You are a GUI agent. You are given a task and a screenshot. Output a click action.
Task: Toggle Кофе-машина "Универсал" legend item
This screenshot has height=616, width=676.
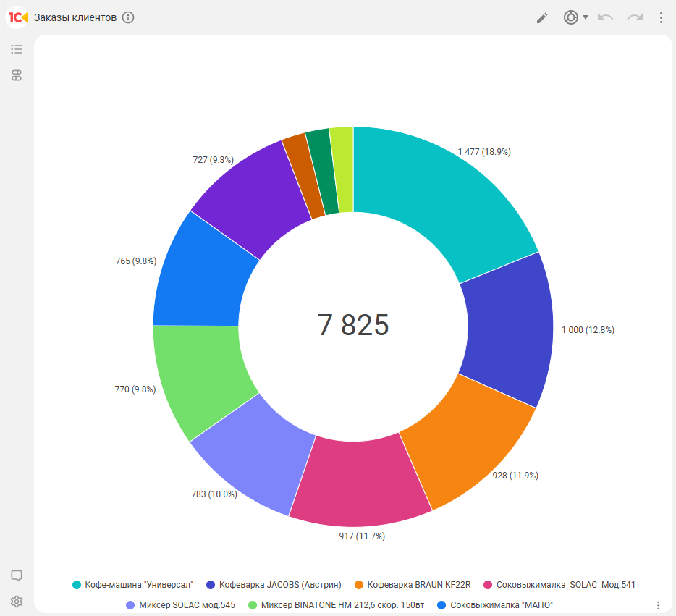click(132, 585)
